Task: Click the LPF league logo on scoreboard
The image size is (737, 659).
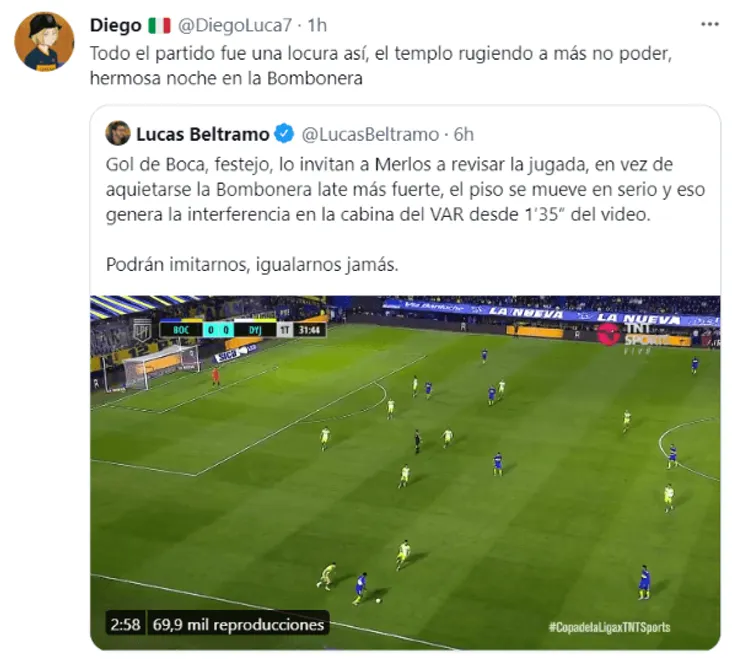Action: [142, 330]
